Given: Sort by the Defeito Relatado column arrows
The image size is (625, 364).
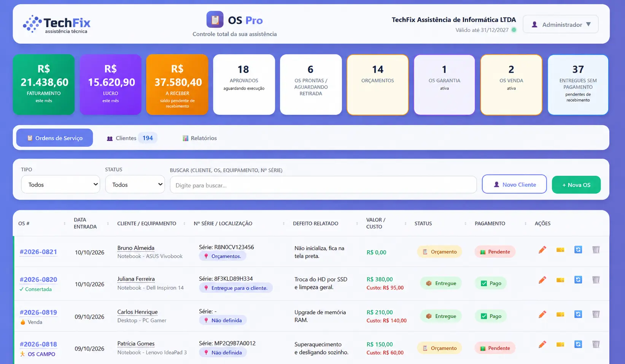Looking at the screenshot, I should click(357, 224).
